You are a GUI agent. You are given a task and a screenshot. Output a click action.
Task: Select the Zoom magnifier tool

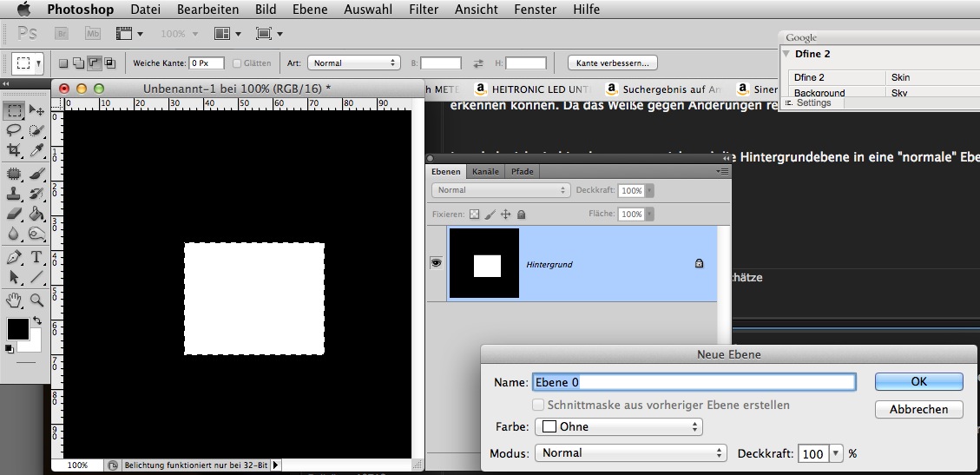(36, 300)
